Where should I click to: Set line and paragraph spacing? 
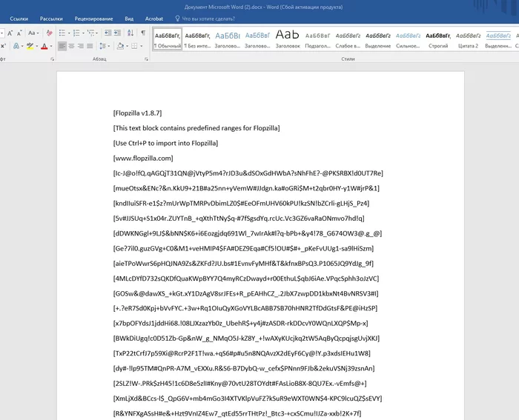click(x=102, y=46)
